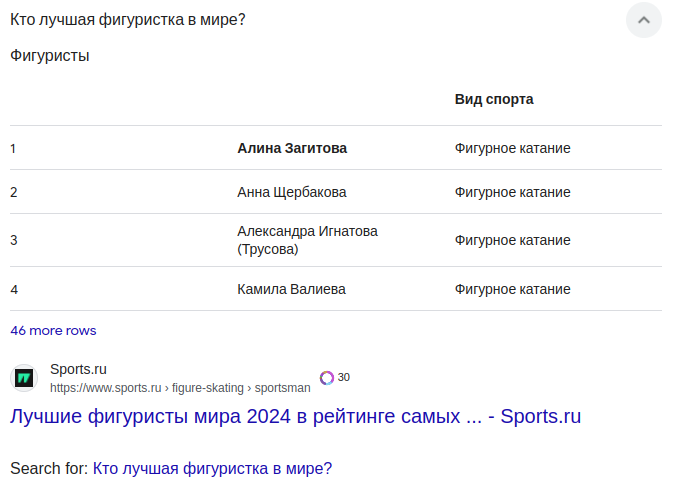Click 'Александра Игнатова (Трусова)' cell
The height and width of the screenshot is (487, 686).
tap(307, 240)
